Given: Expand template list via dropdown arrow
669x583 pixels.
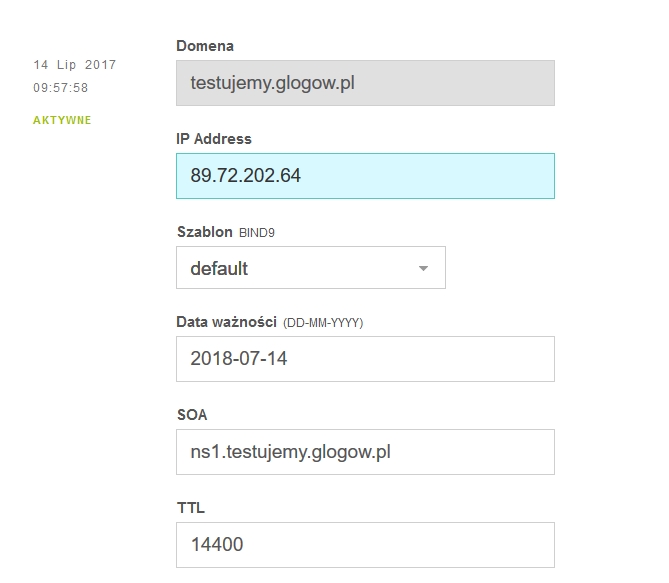Looking at the screenshot, I should pos(423,268).
